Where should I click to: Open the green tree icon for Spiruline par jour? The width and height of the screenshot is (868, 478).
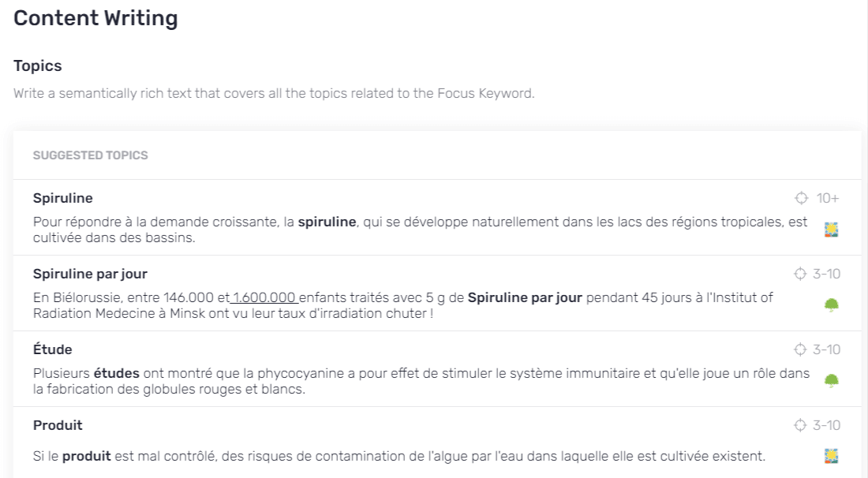tap(830, 304)
